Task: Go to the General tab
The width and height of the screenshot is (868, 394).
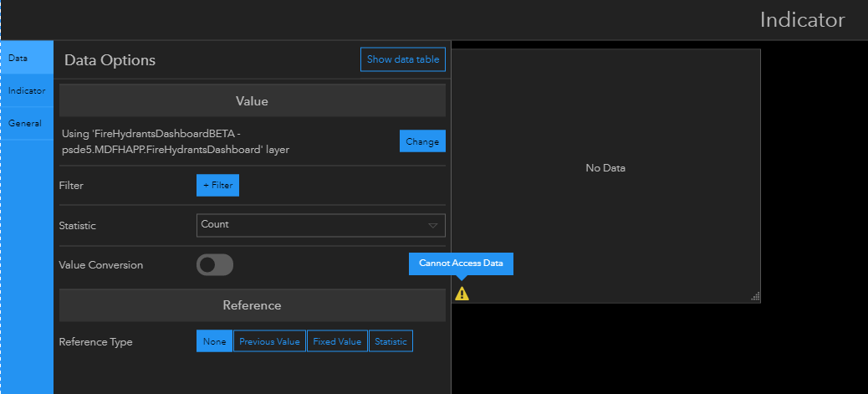Action: 27,123
